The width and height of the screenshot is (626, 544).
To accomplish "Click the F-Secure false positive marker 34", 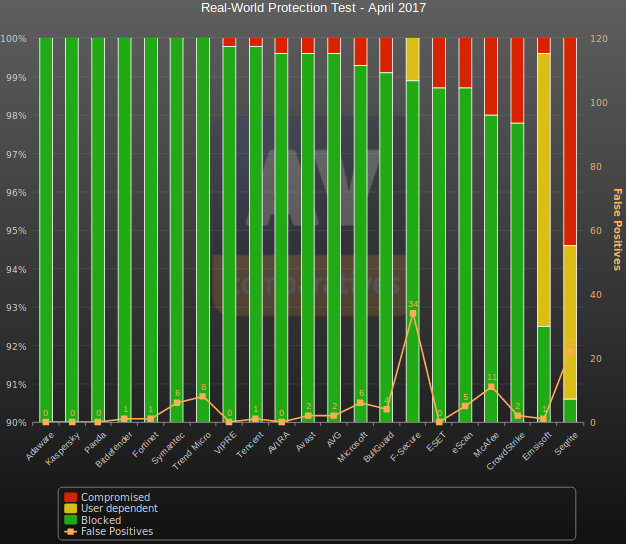I will point(413,313).
